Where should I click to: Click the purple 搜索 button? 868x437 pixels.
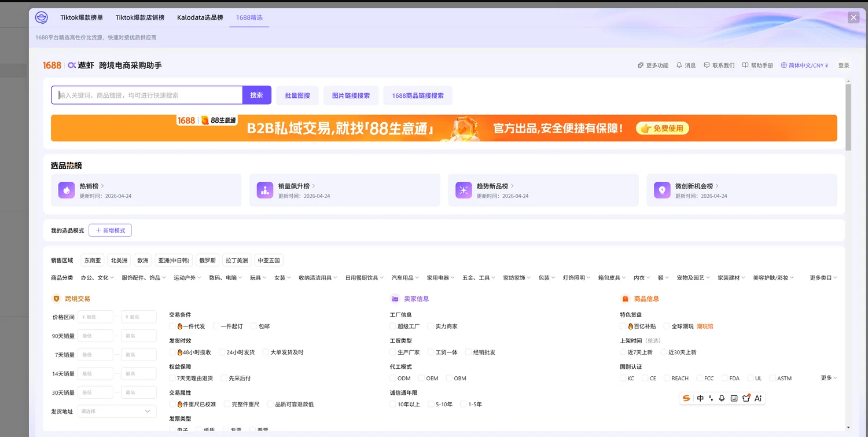pyautogui.click(x=256, y=95)
